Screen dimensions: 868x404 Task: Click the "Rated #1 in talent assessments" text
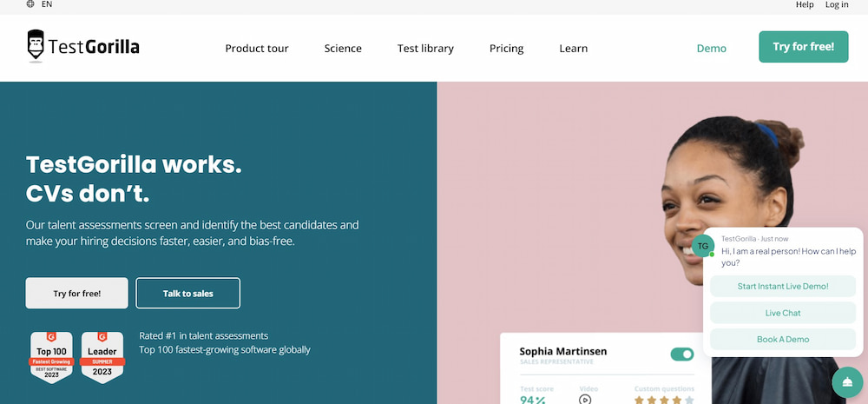coord(204,336)
